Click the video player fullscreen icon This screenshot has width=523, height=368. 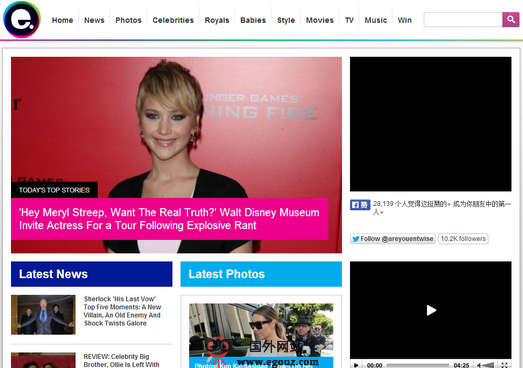504,365
